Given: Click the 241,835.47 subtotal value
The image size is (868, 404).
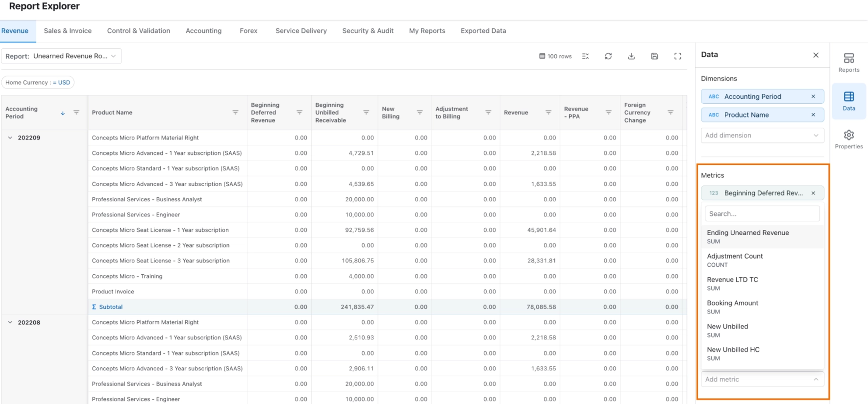Looking at the screenshot, I should [357, 307].
